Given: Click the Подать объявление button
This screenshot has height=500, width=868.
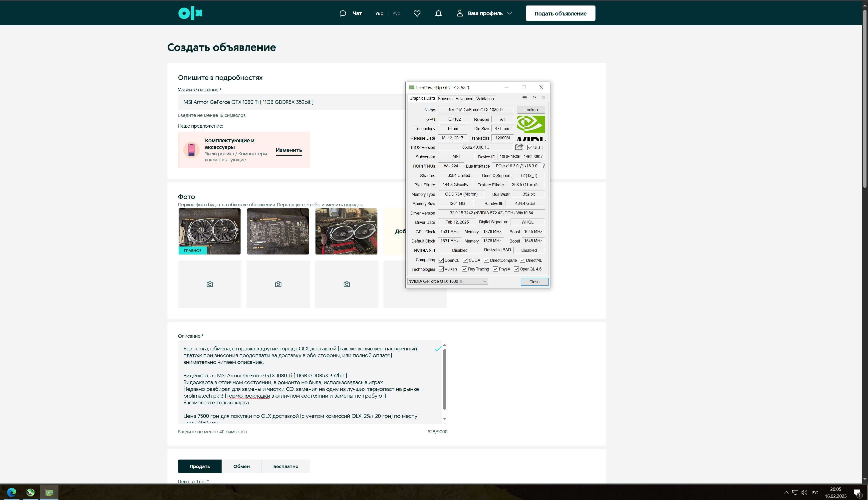Looking at the screenshot, I should [560, 13].
